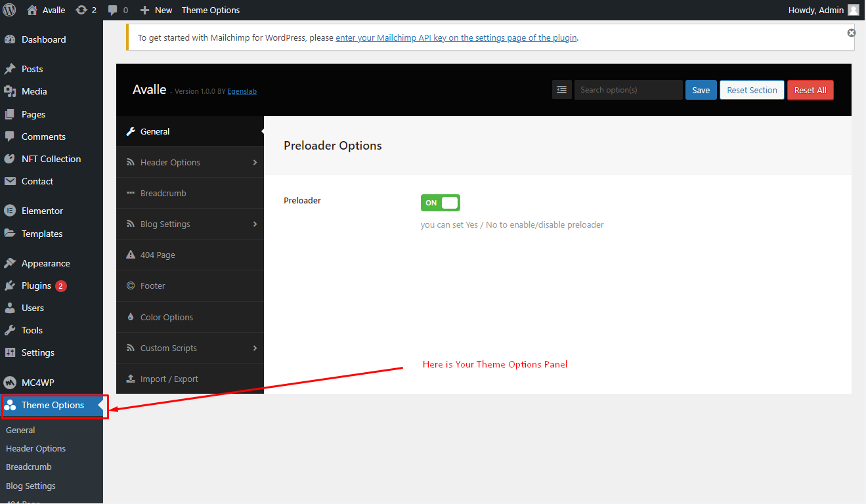866x504 pixels.
Task: Click the warning icon beside 404 Page
Action: coord(131,255)
